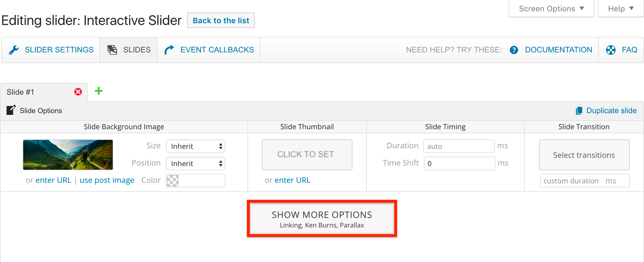Open the background Size dropdown
Image resolution: width=644 pixels, height=262 pixels.
pos(196,146)
